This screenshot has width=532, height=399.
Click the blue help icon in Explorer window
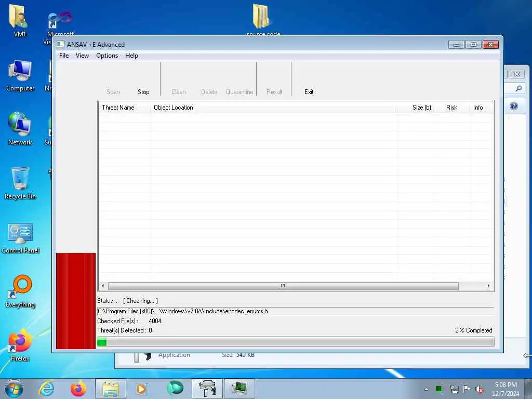click(x=514, y=106)
